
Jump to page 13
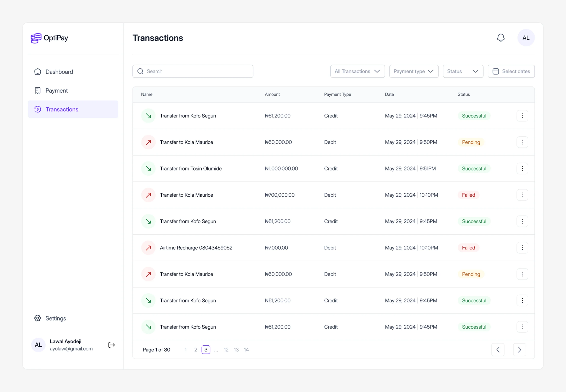[x=236, y=350]
